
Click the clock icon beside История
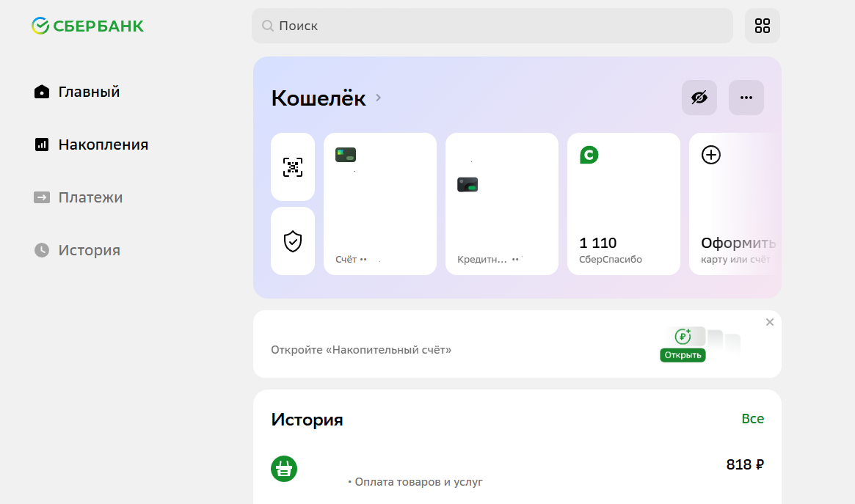[41, 250]
